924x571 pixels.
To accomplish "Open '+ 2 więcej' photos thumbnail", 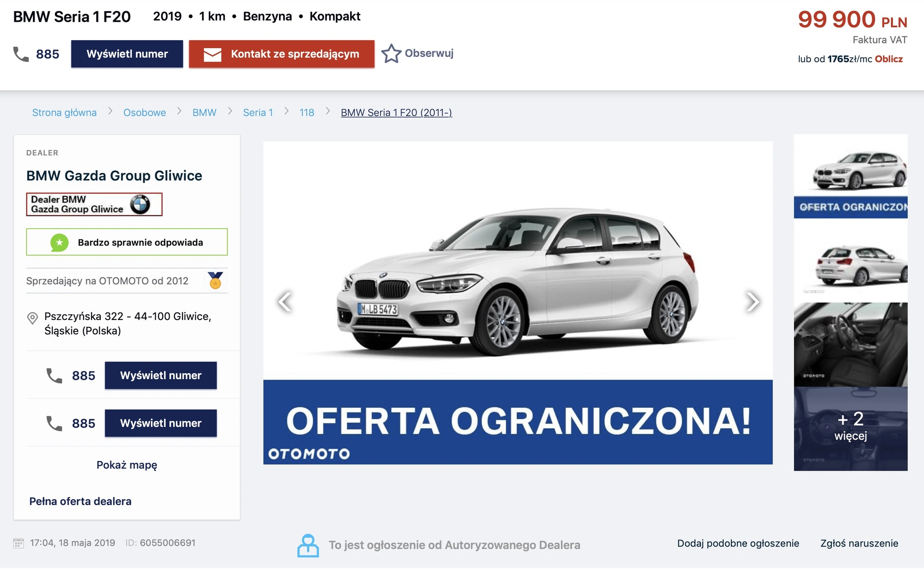I will click(851, 429).
